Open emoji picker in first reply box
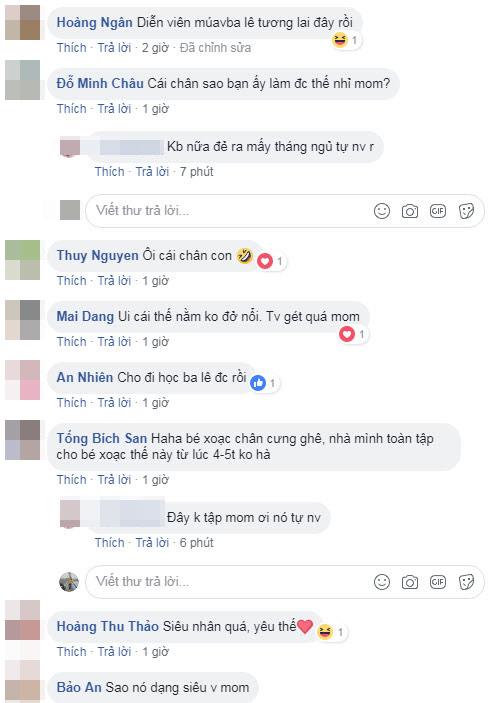Viewport: 493px width, 703px height. 382,211
